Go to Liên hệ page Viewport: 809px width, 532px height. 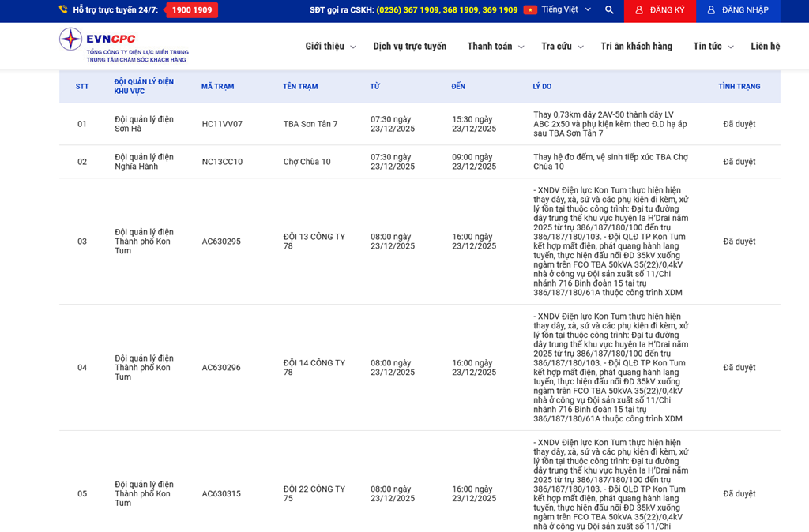(x=765, y=47)
